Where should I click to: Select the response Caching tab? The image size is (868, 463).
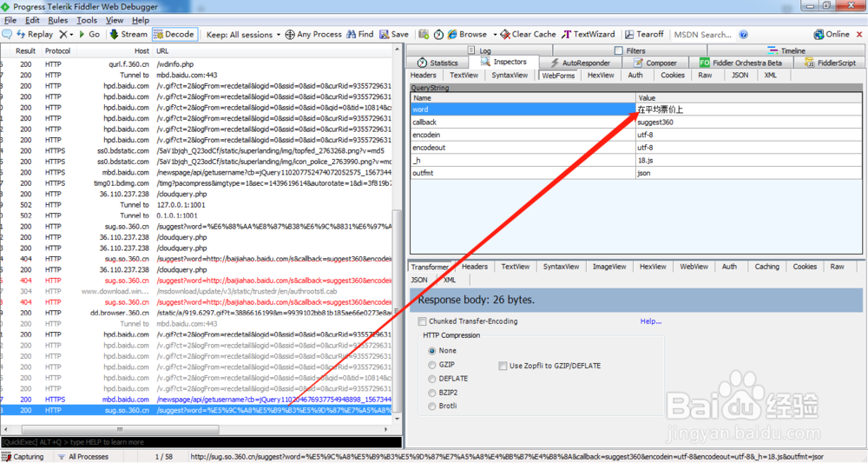[x=766, y=267]
